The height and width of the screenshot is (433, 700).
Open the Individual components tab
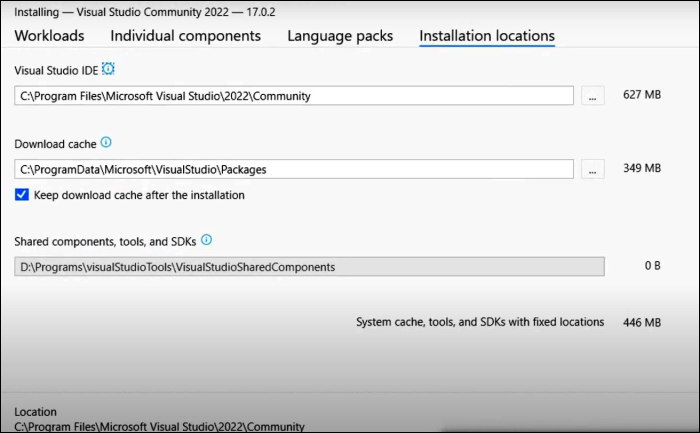pyautogui.click(x=185, y=36)
